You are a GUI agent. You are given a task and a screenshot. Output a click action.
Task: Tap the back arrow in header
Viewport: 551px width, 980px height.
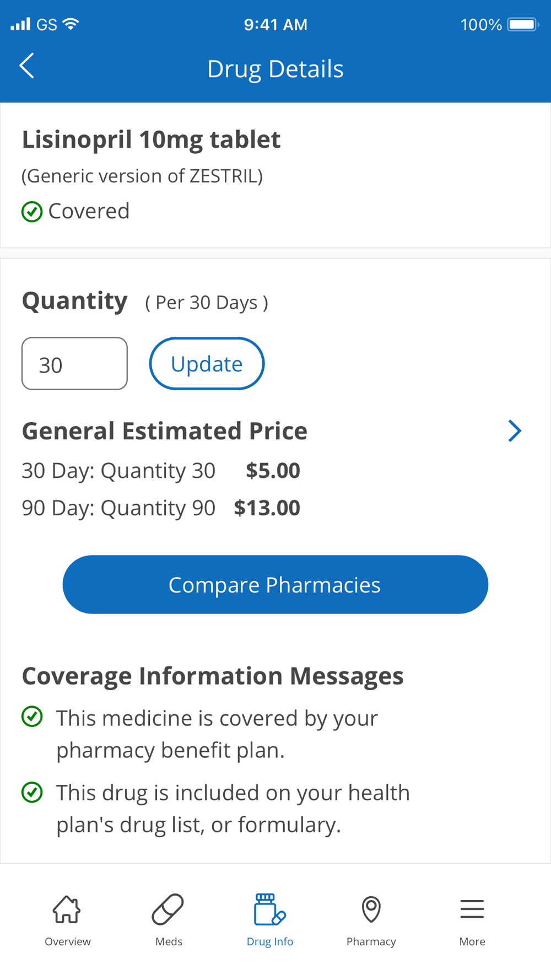(x=26, y=66)
